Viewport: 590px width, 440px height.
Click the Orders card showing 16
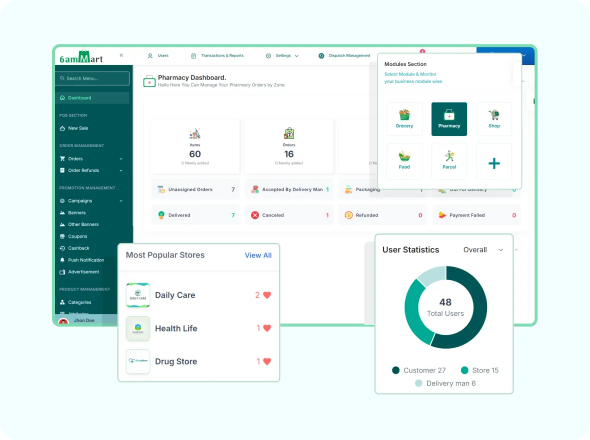coord(289,146)
